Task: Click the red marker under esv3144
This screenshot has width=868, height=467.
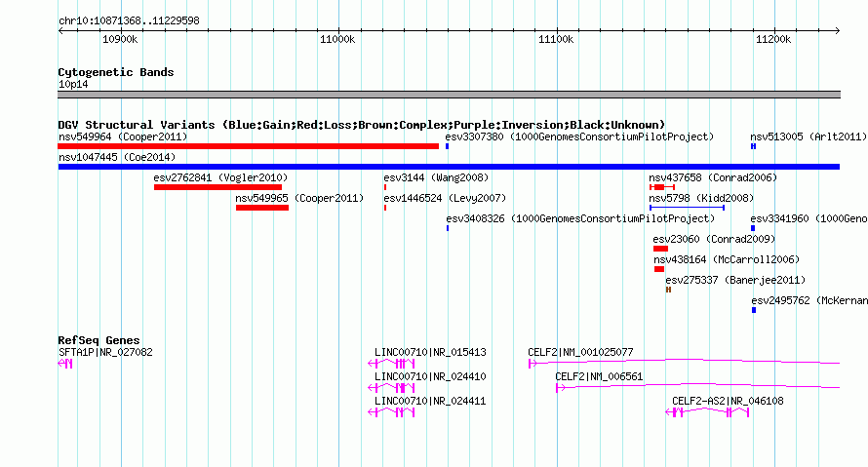Action: (384, 187)
